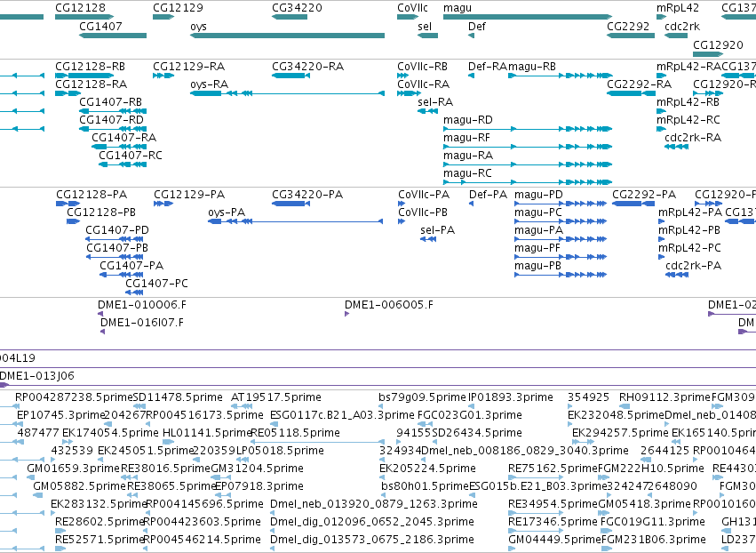Open the CG12920 gene label
The image size is (756, 553).
click(718, 44)
